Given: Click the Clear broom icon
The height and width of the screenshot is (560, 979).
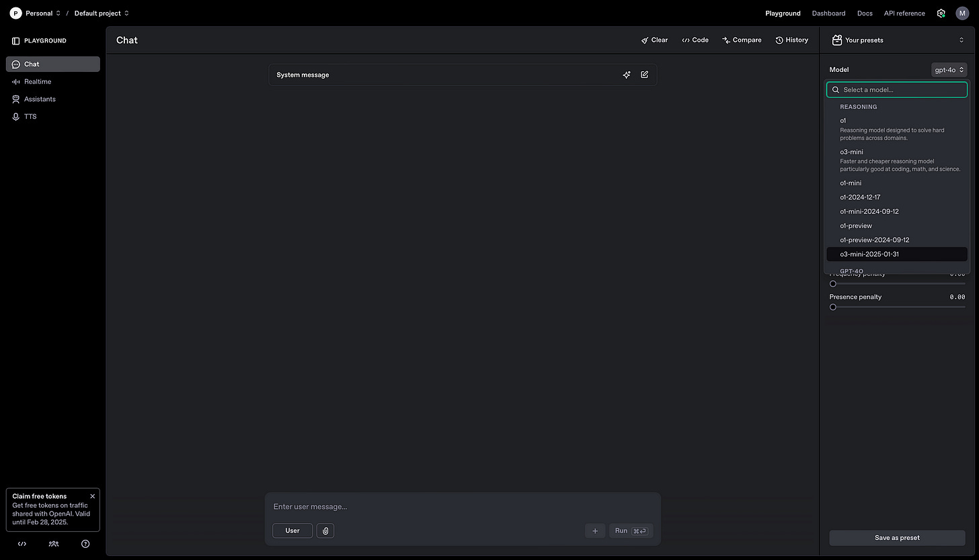Looking at the screenshot, I should [x=645, y=40].
